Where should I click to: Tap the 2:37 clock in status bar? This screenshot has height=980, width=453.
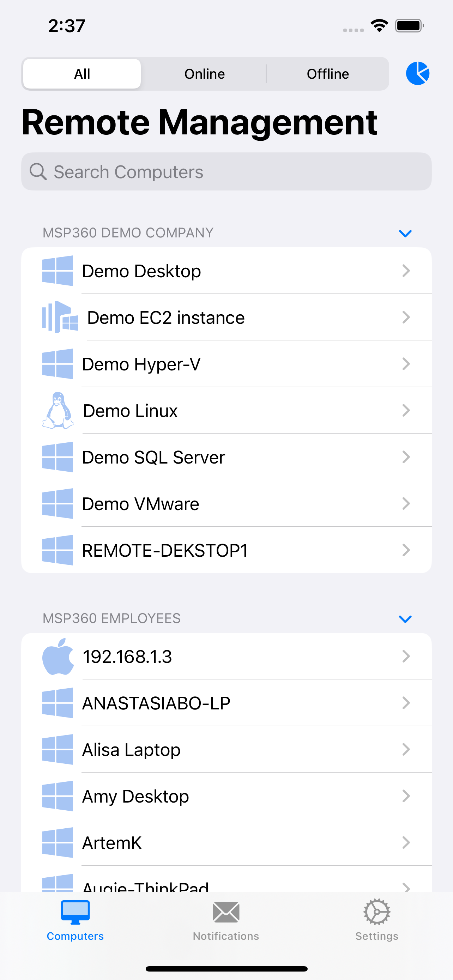67,26
